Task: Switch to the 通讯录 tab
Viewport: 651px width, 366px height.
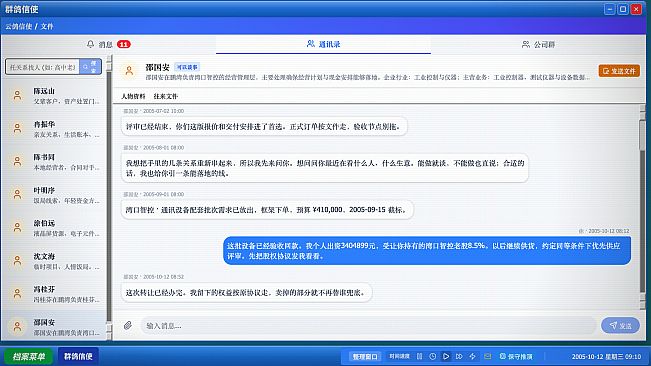Action: 323,44
